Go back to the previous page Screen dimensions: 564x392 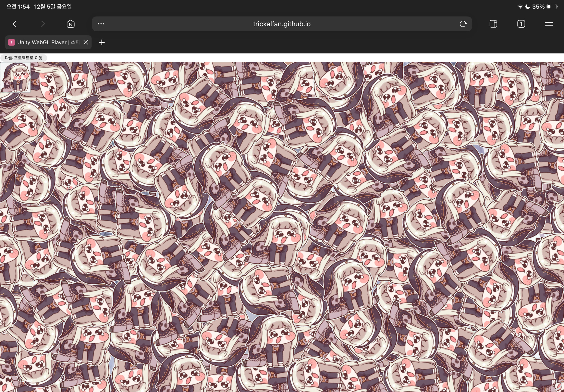[x=14, y=24]
